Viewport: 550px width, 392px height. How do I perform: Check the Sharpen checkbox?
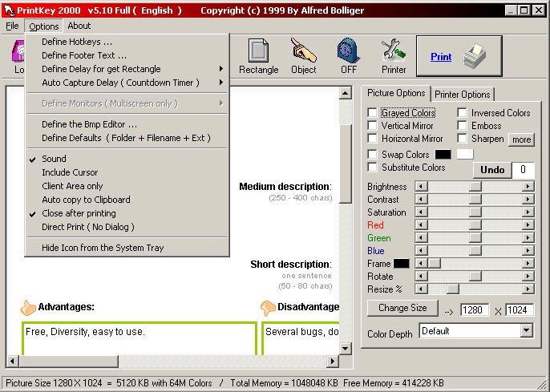tap(462, 138)
